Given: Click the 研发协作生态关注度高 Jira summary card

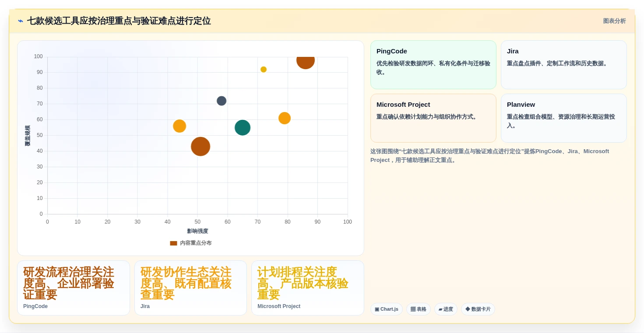Looking at the screenshot, I should [190, 288].
